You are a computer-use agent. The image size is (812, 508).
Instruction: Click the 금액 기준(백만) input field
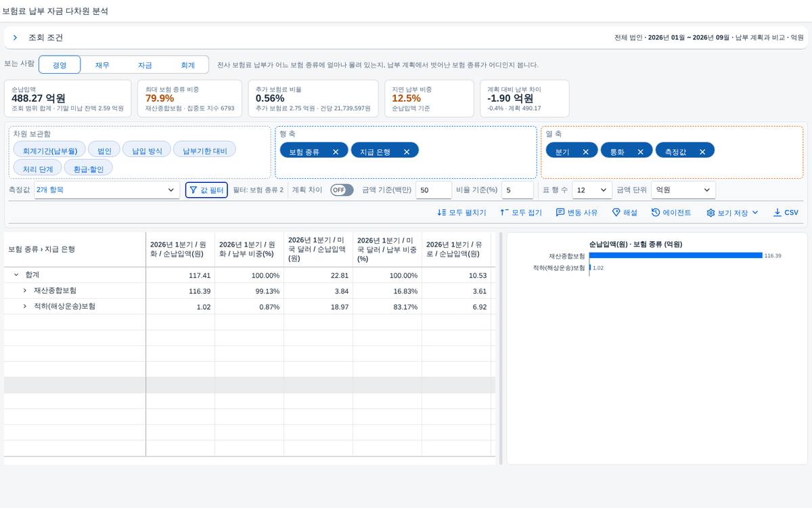coord(434,190)
